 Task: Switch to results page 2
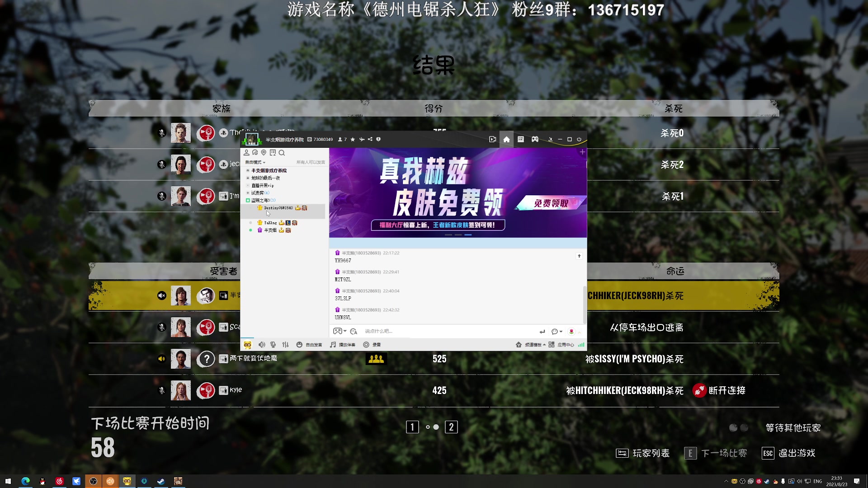[451, 427]
